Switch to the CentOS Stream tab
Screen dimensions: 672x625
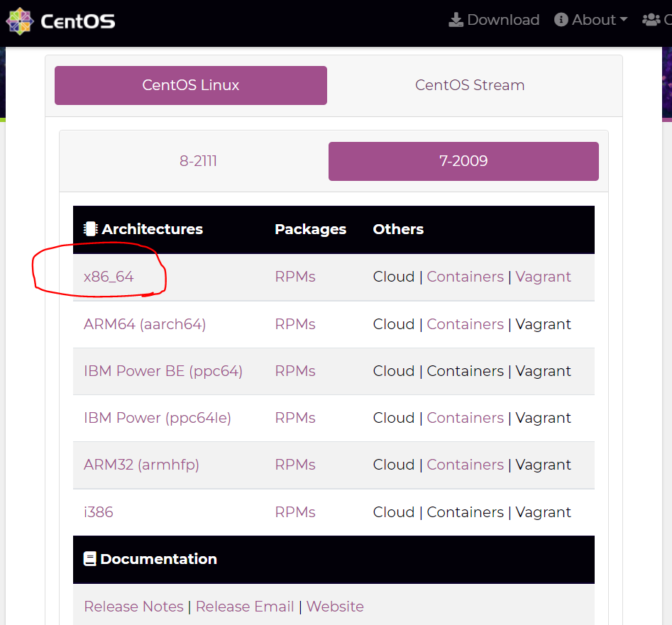tap(470, 85)
